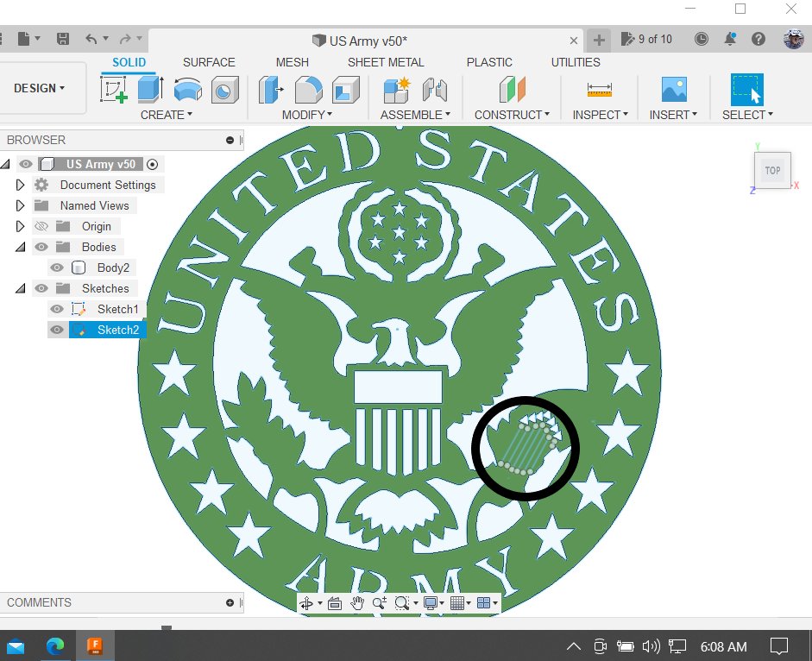This screenshot has height=661, width=812.
Task: Expand the Origin tree node
Action: click(20, 226)
